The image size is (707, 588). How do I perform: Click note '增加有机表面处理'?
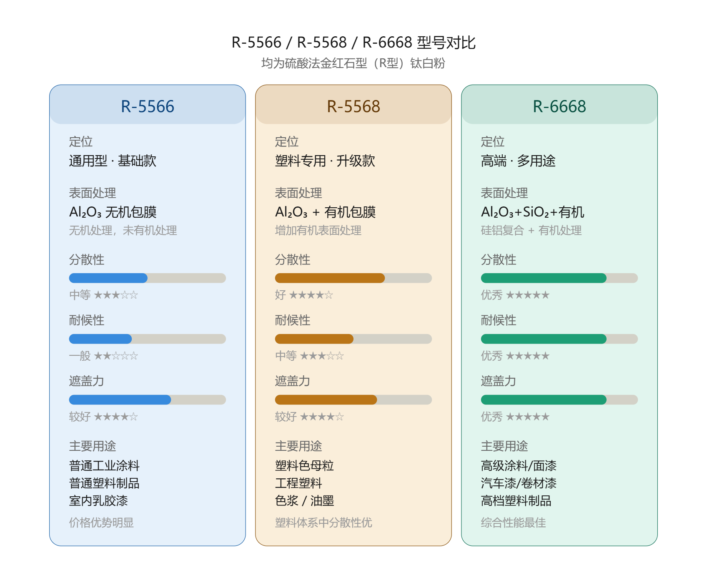[318, 231]
